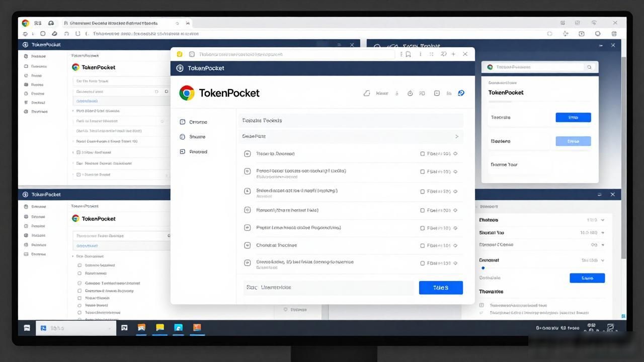
Task: Click the magnifier icon in the top-right panel's search bar
Action: point(589,67)
